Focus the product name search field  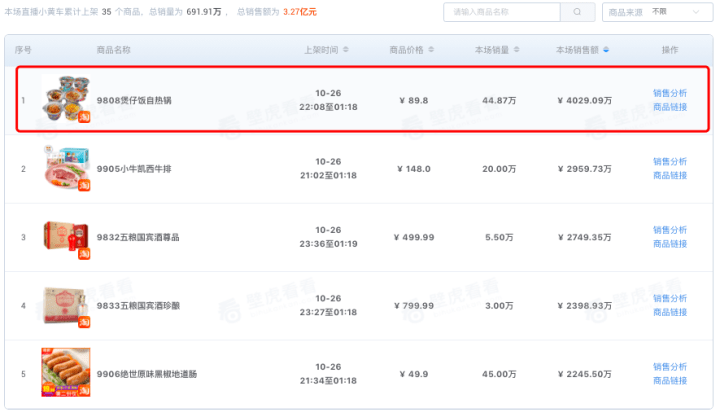[502, 12]
